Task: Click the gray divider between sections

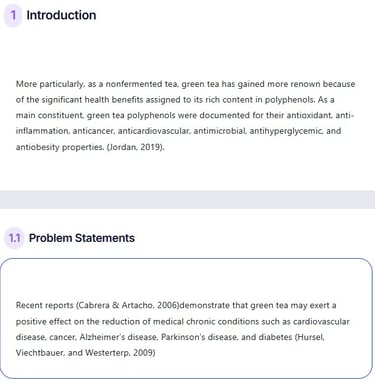Action: pyautogui.click(x=187, y=200)
